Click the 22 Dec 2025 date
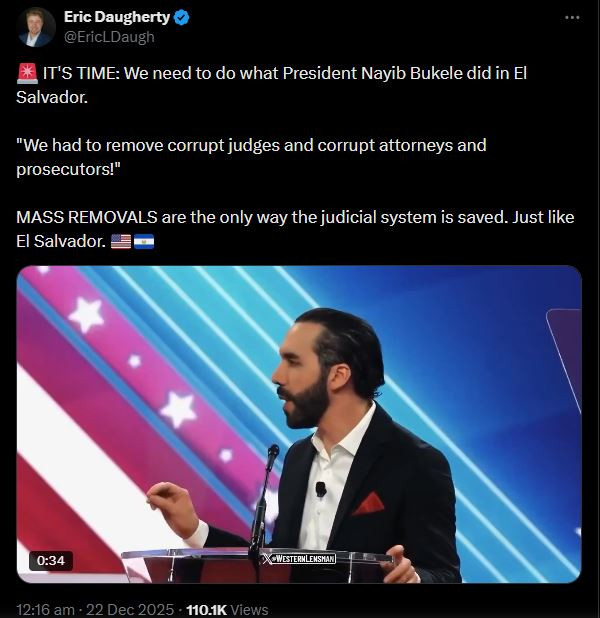600x618 pixels. tap(130, 609)
